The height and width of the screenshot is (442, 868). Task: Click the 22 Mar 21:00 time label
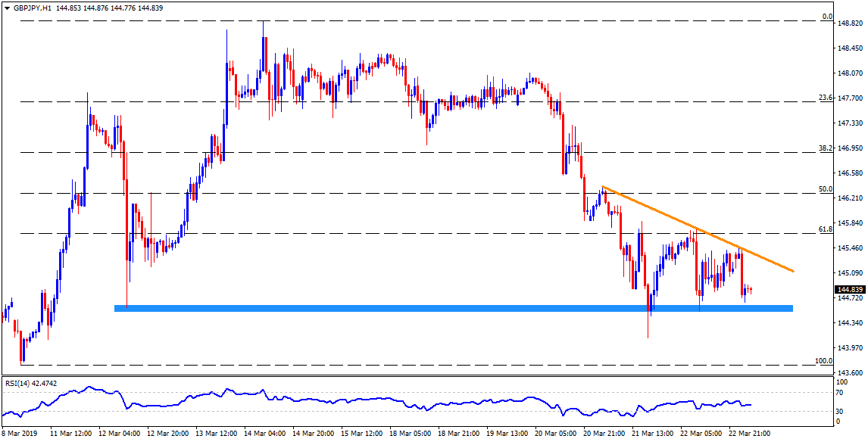[x=748, y=434]
